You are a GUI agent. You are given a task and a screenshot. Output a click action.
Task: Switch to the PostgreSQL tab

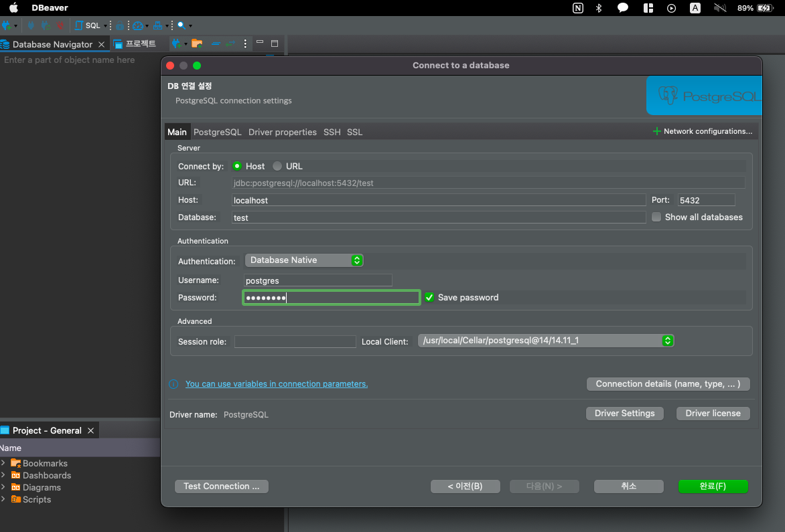tap(217, 132)
